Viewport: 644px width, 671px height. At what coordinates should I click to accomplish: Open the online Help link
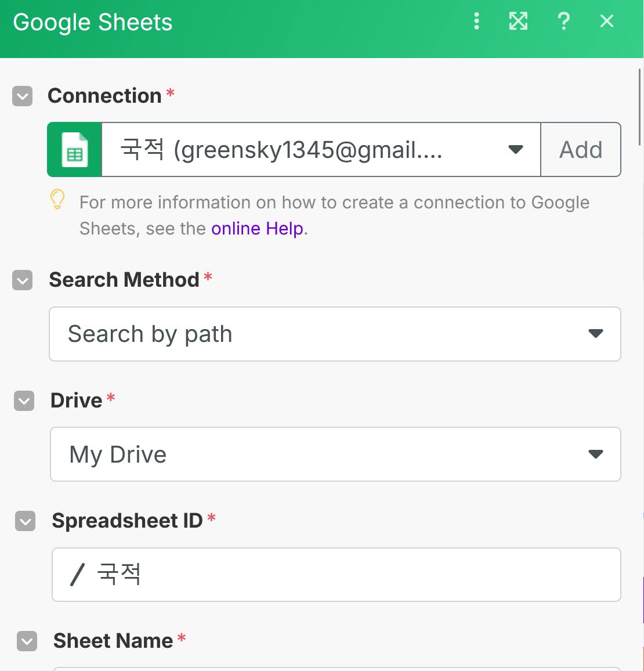click(257, 229)
